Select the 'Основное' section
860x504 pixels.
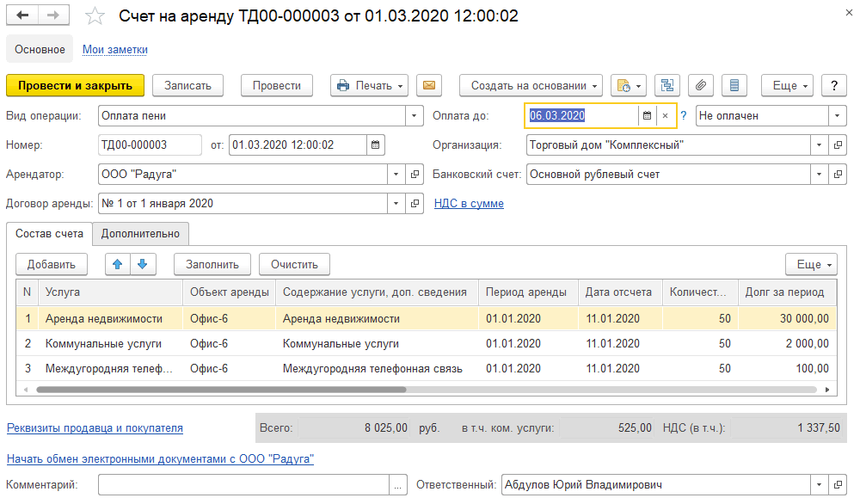coord(40,49)
